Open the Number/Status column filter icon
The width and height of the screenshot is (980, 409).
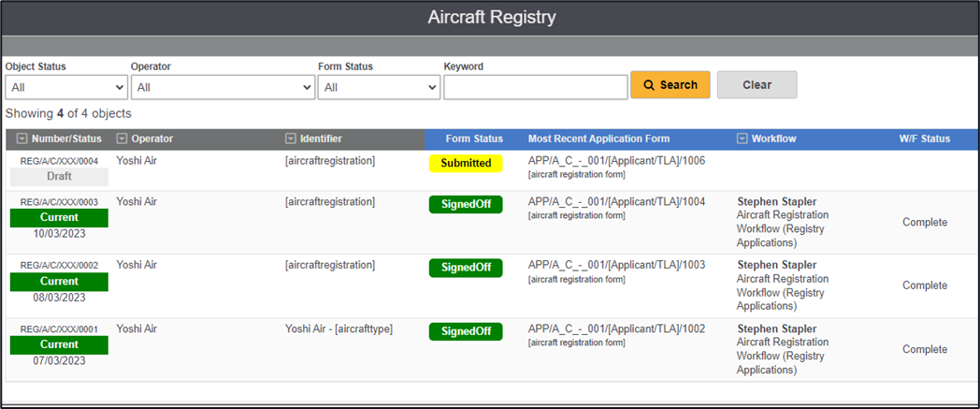pos(22,139)
